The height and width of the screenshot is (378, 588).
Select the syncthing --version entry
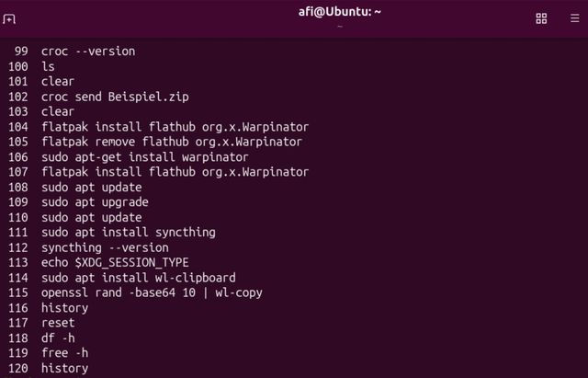coord(105,247)
